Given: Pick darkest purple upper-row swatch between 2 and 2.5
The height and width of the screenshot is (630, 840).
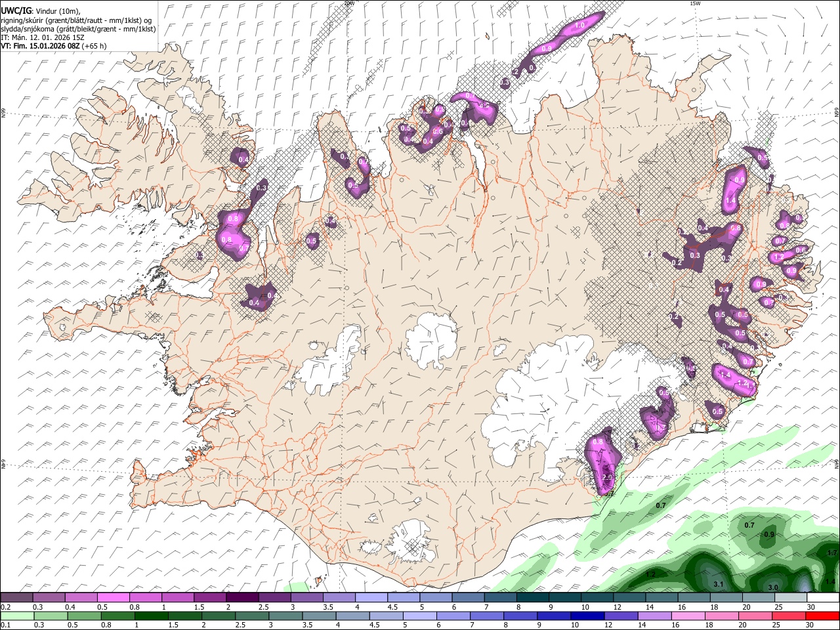Looking at the screenshot, I should pyautogui.click(x=241, y=598).
